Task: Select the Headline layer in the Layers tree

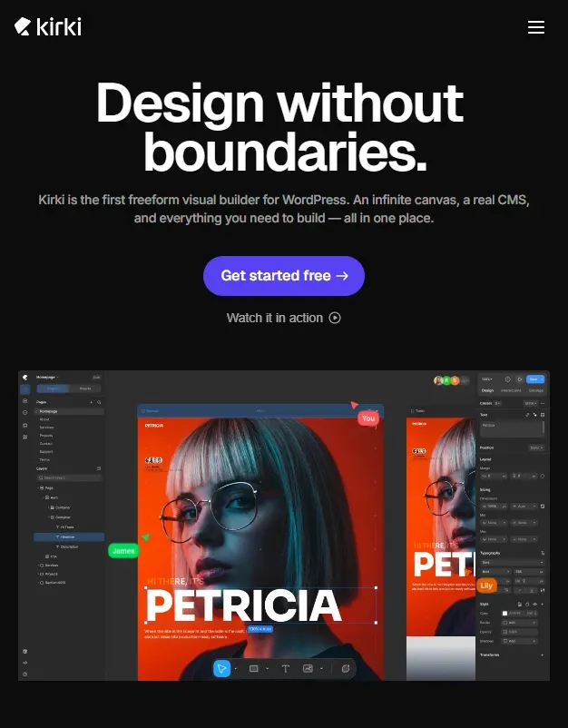Action: point(69,536)
